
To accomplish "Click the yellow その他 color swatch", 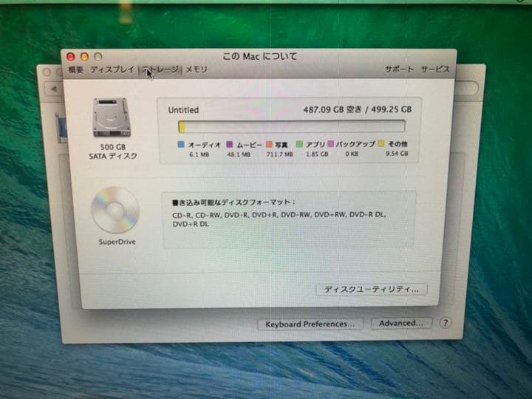I will (381, 143).
